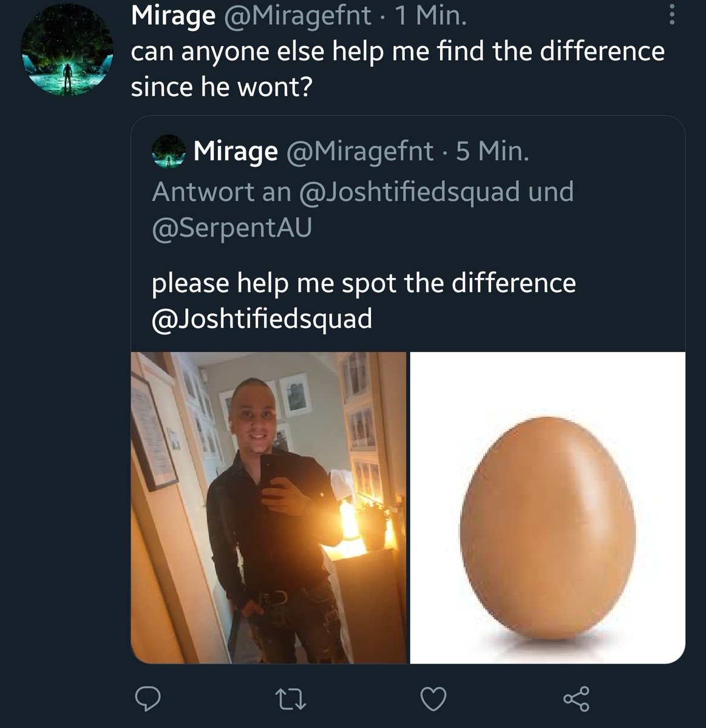
Task: Retweet this post using the retweet icon
Action: coord(291,699)
